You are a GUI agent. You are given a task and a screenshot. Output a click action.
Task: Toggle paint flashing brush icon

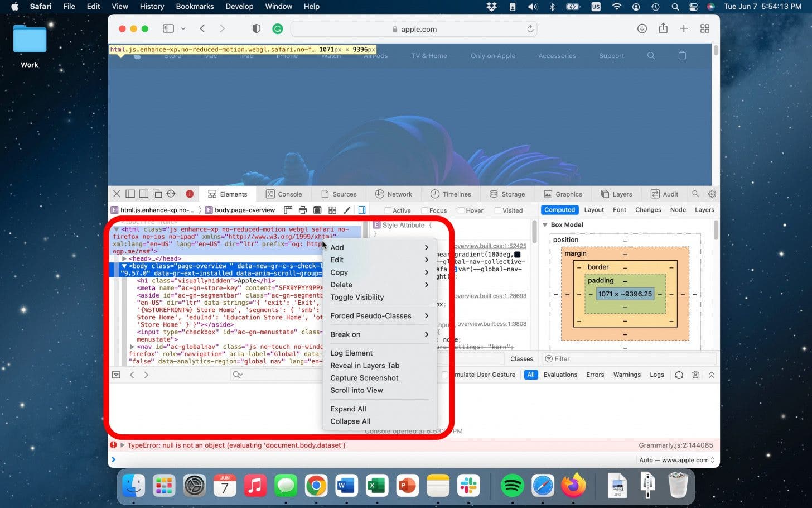[347, 210]
